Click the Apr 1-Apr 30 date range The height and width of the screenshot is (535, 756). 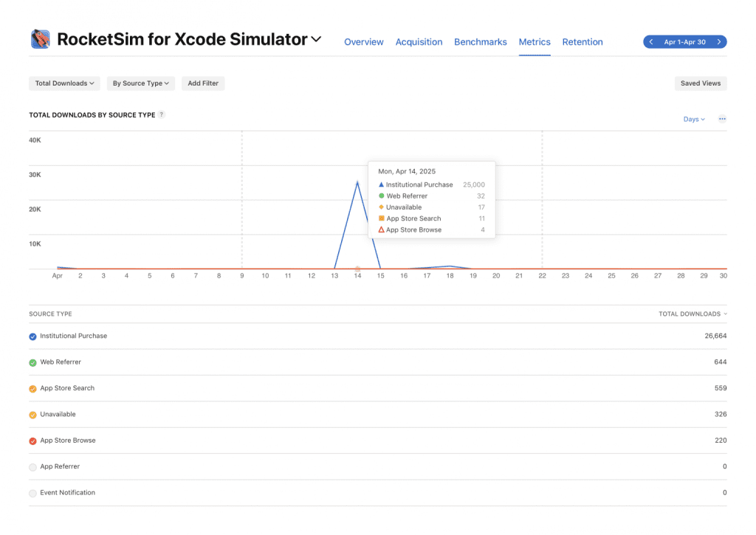[x=684, y=42]
